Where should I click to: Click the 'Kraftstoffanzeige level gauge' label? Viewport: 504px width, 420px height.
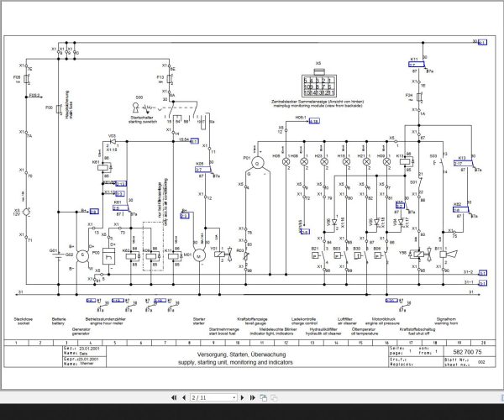click(x=252, y=321)
